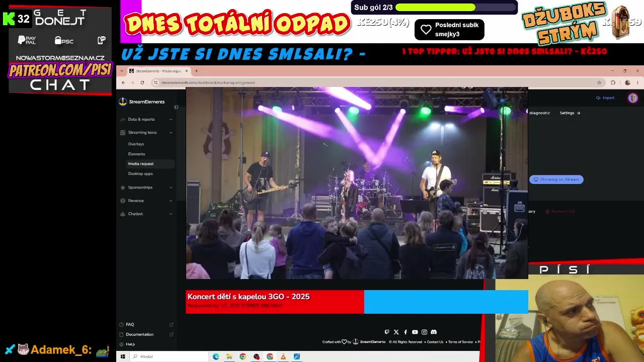Click the browser forward arrow
Viewport: 644px width, 362px height.
point(132,82)
